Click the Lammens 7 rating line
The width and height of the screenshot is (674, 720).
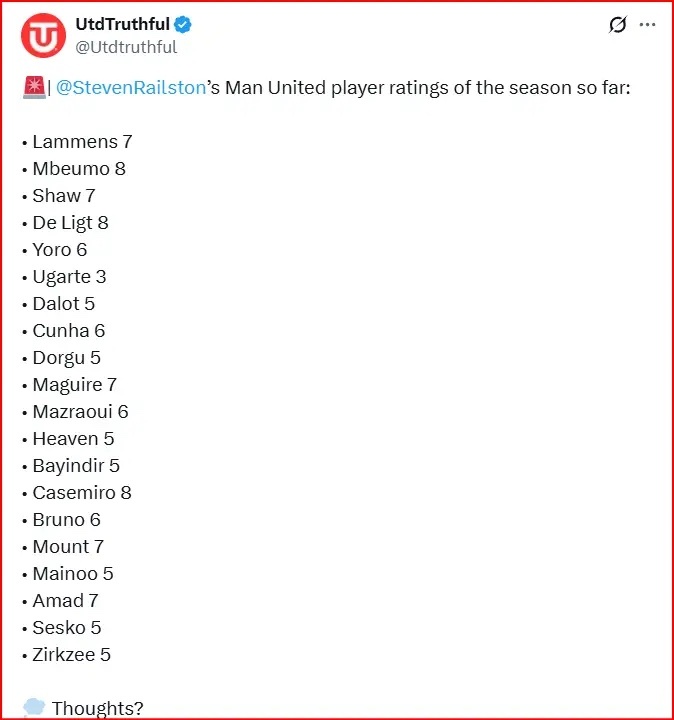tap(77, 142)
